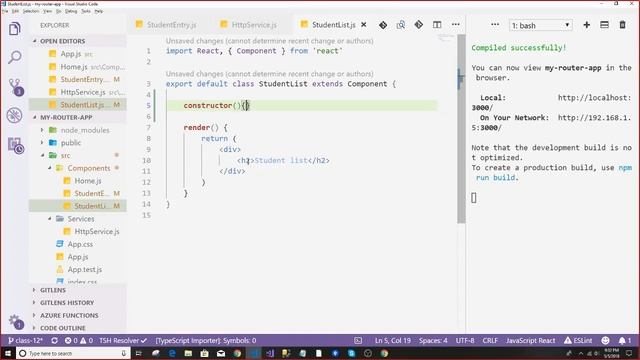Open the Extensions view with clock badge

(x=16, y=145)
